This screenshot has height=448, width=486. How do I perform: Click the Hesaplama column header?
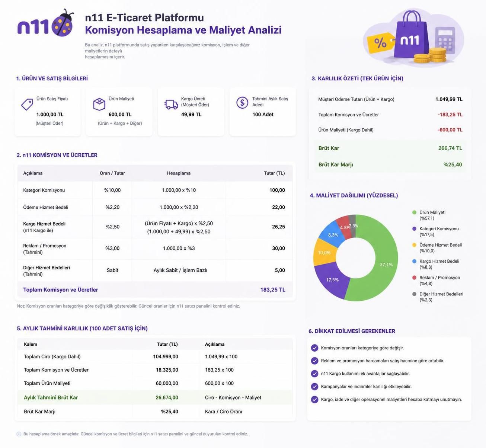tap(179, 173)
